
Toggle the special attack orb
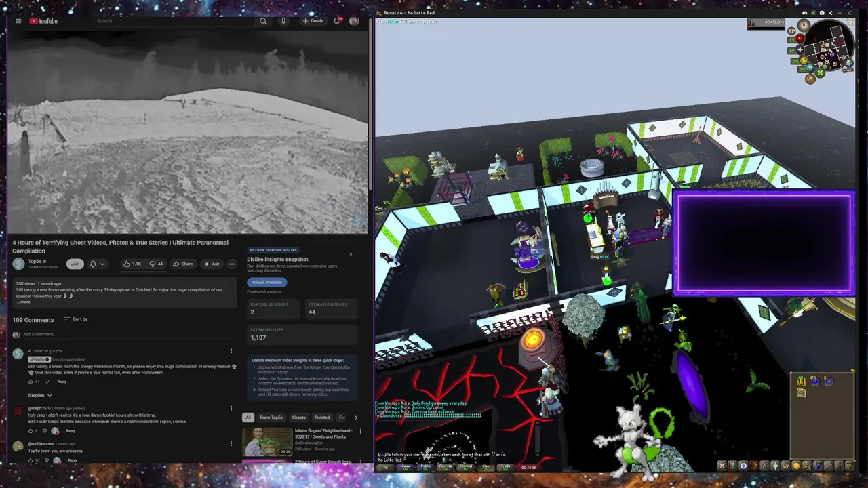(x=810, y=68)
